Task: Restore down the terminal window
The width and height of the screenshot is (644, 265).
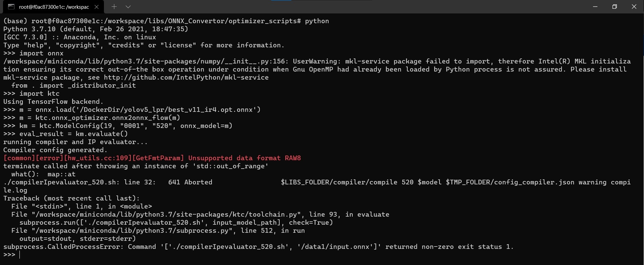Action: pyautogui.click(x=614, y=7)
